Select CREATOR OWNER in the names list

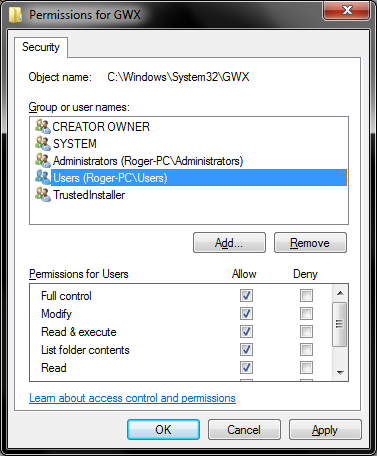[x=101, y=127]
